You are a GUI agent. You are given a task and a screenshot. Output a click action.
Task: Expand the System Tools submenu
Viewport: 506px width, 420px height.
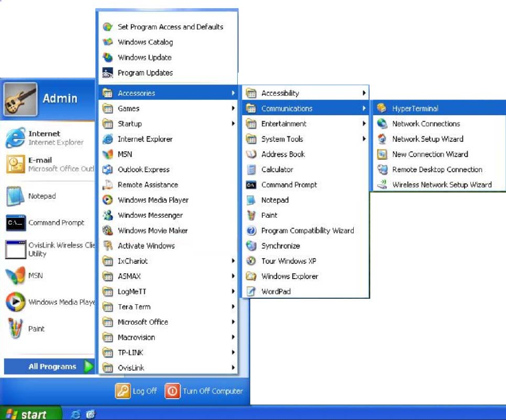(282, 139)
